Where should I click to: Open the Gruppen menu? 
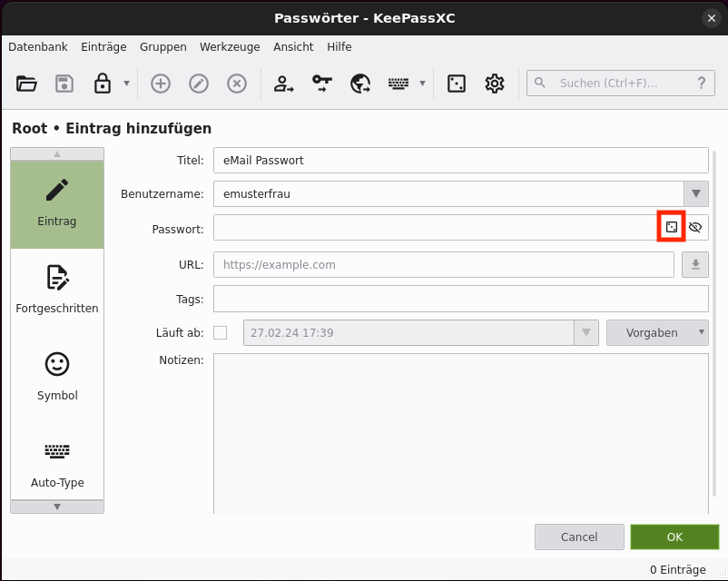[163, 47]
